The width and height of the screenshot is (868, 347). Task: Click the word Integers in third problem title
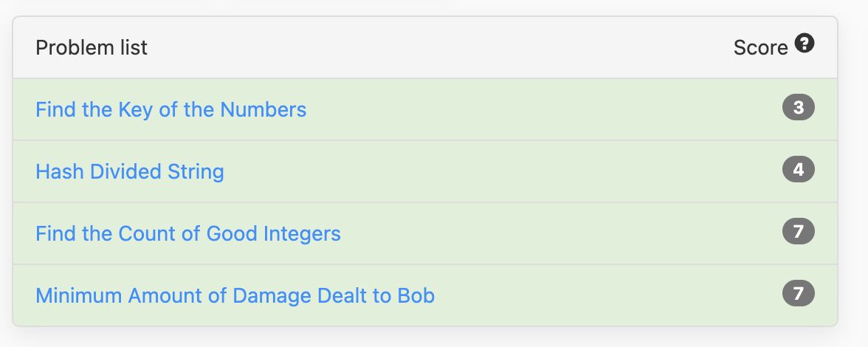click(x=302, y=234)
